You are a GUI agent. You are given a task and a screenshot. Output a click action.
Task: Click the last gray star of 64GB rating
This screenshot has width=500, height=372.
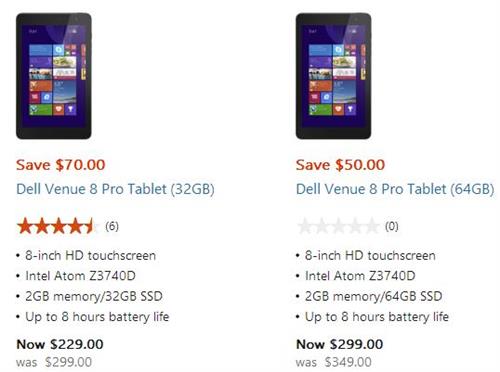[x=372, y=226]
